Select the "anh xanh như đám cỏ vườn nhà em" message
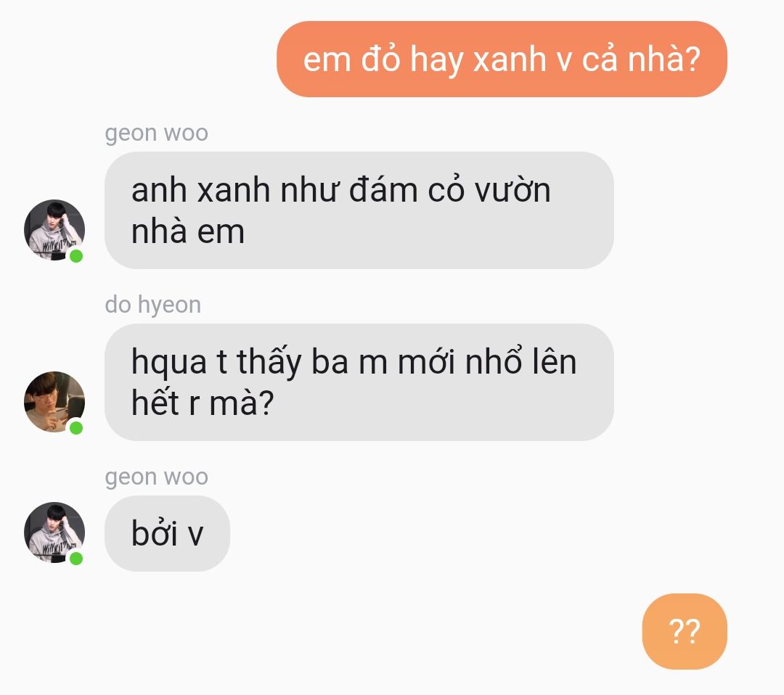The width and height of the screenshot is (784, 695). pyautogui.click(x=359, y=210)
